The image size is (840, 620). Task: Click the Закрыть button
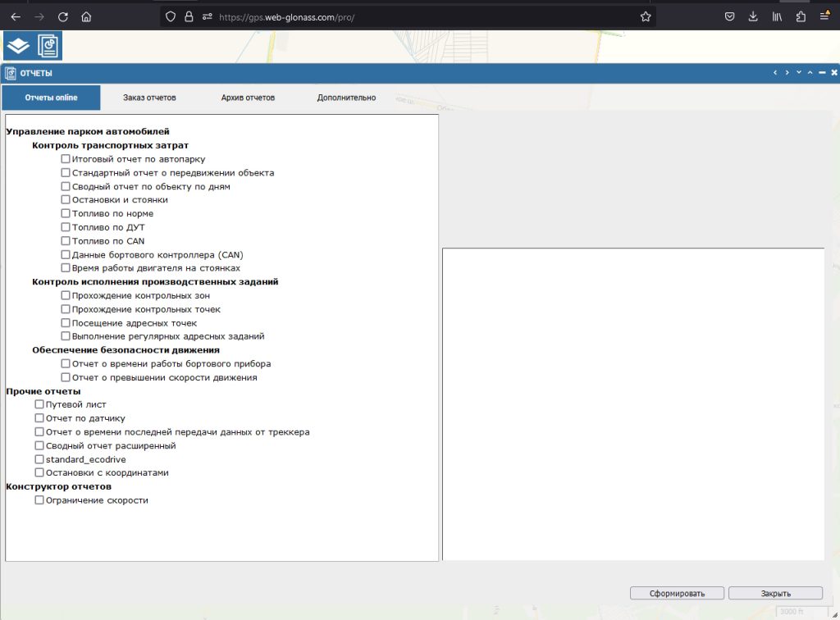776,593
